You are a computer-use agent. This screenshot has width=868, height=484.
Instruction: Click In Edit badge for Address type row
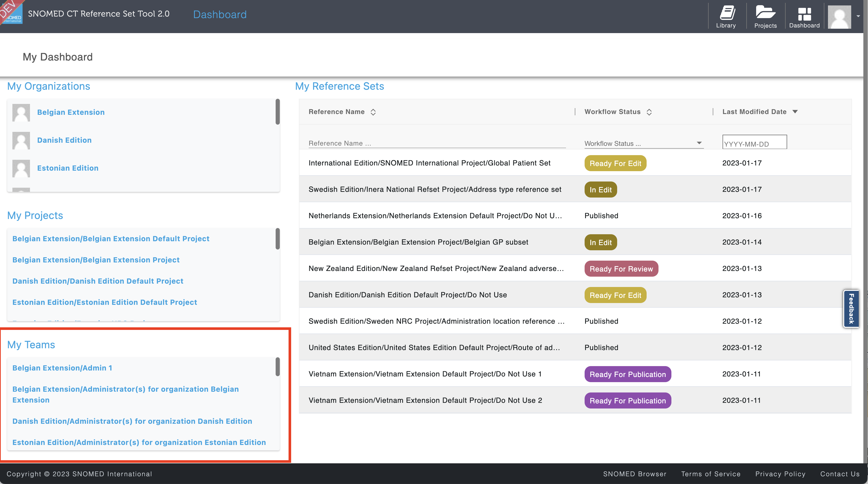[600, 190]
